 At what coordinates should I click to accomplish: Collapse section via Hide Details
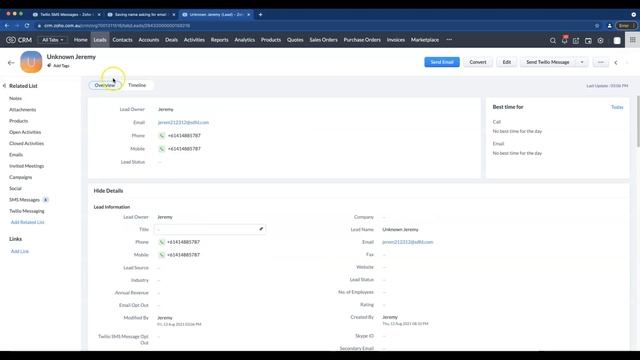[x=108, y=191]
